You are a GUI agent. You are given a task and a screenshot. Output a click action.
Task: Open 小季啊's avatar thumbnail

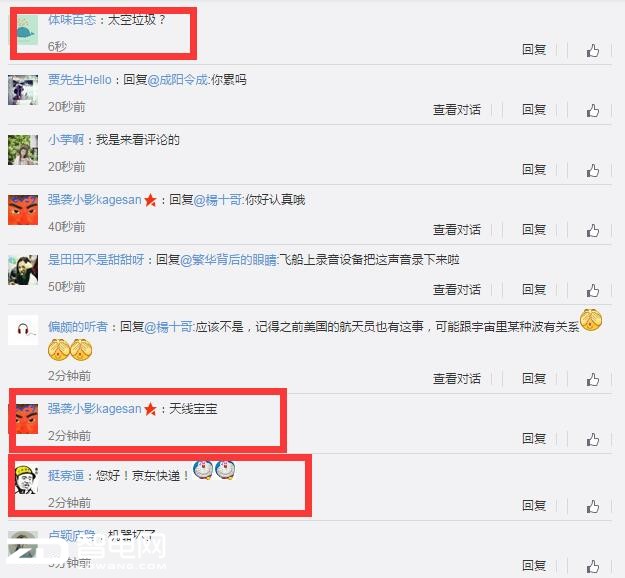pyautogui.click(x=23, y=150)
